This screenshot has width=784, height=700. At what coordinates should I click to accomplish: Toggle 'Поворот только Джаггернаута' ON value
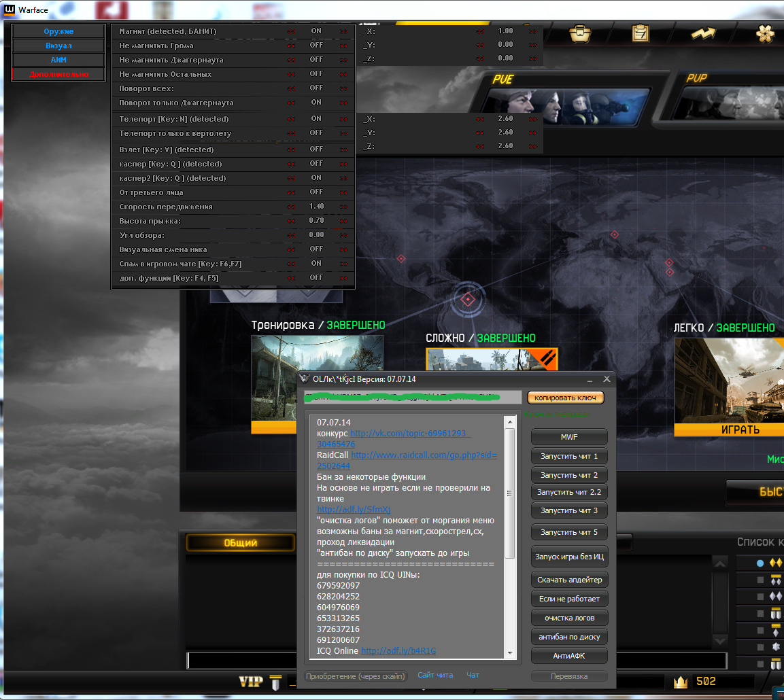pyautogui.click(x=316, y=102)
